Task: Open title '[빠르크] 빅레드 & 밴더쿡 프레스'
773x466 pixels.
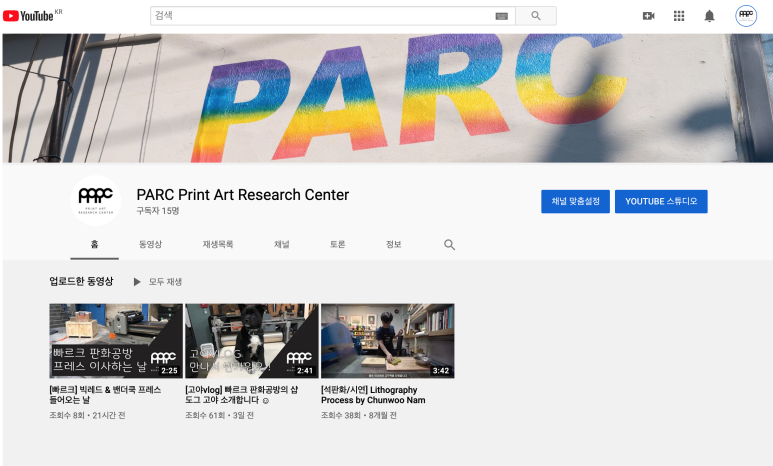Action: [105, 394]
